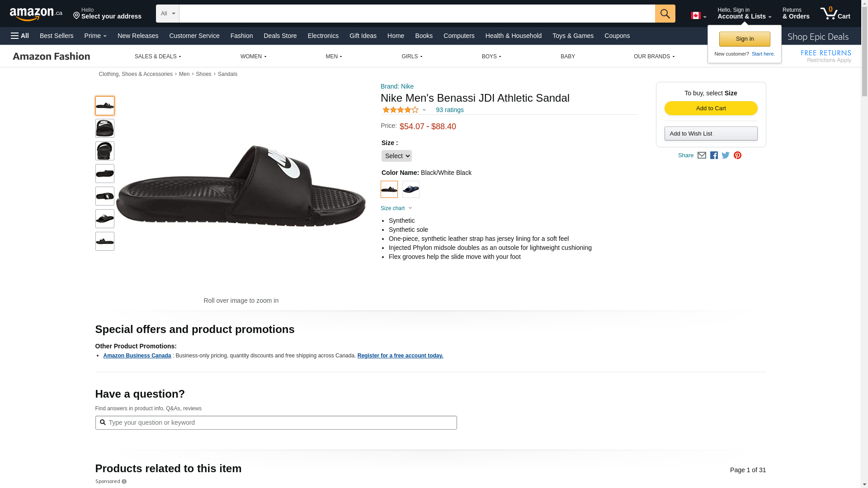Viewport: 868px width, 488px height.
Task: Share product on Facebook
Action: coord(714,155)
